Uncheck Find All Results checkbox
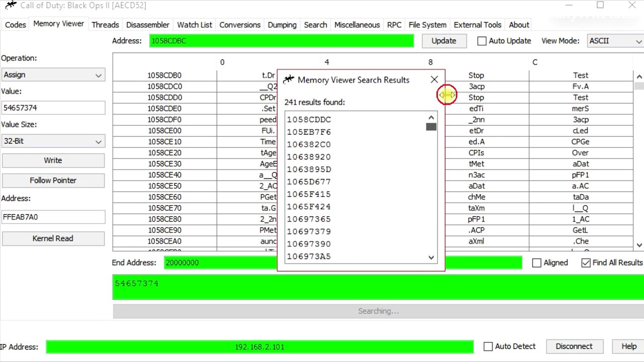Screen dimensions: 644x362 pyautogui.click(x=586, y=262)
